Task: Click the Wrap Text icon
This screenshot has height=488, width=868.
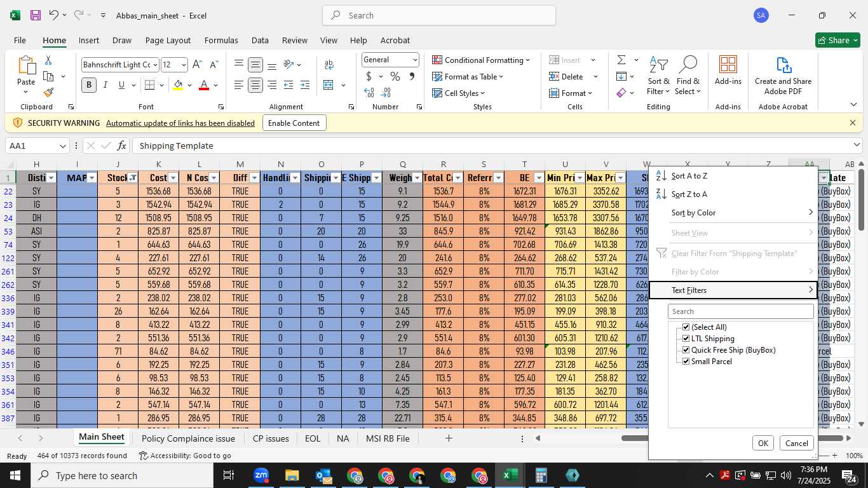Action: tap(329, 65)
